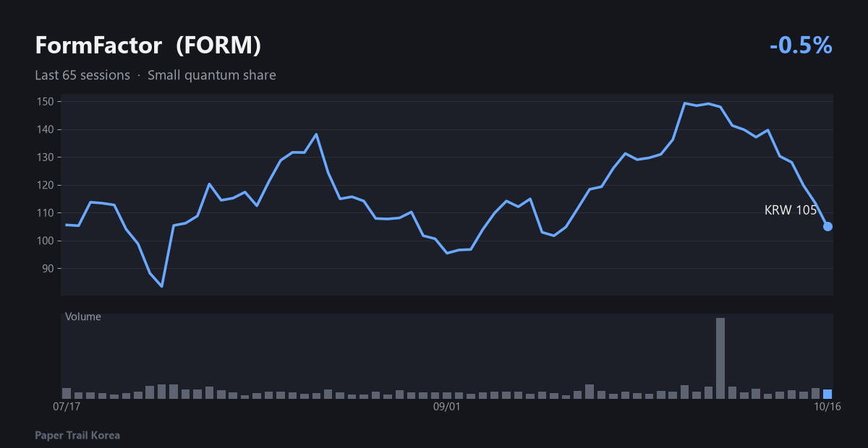Click the Paper Trail Korea footer text
The image size is (868, 448).
point(77,435)
